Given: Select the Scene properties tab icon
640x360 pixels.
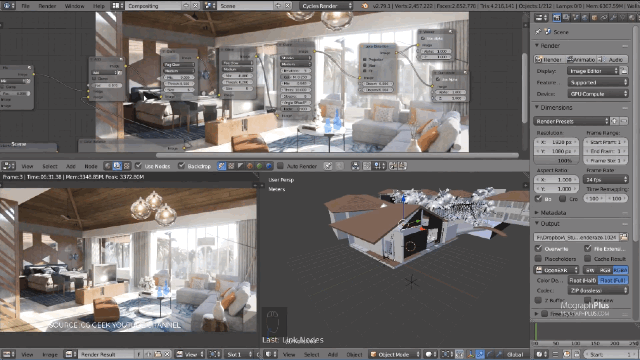Looking at the screenshot, I should pyautogui.click(x=576, y=18).
